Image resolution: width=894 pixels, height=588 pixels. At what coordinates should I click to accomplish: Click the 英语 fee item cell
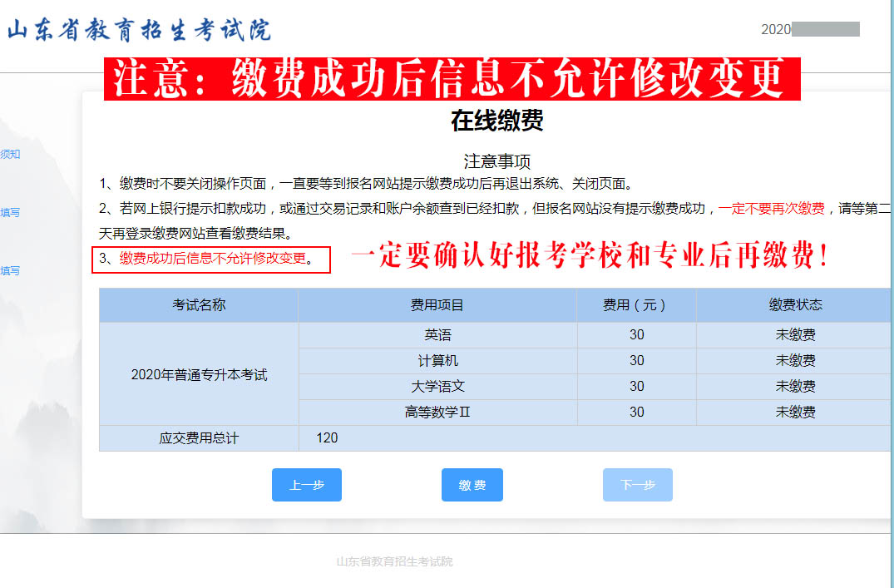pos(437,335)
